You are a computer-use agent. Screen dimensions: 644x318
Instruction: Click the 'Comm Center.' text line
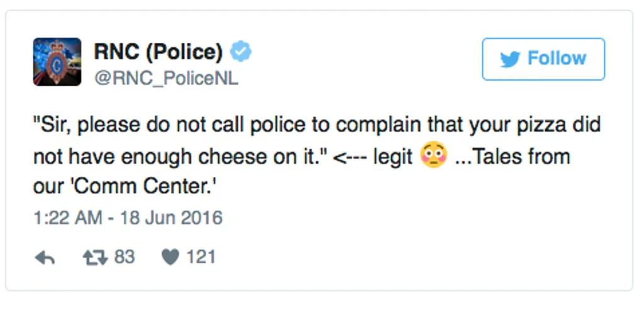coord(125,187)
